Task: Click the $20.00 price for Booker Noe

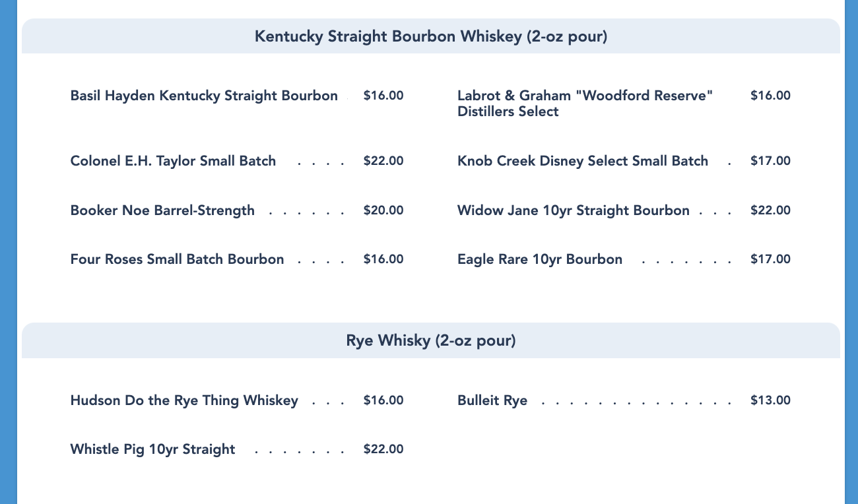Action: (x=383, y=210)
